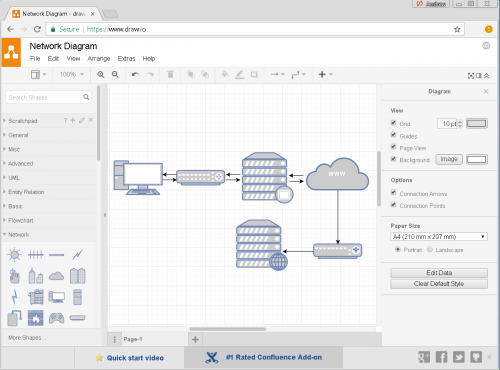
Task: Collapse the toolbar with double chevron
Action: coord(487,76)
